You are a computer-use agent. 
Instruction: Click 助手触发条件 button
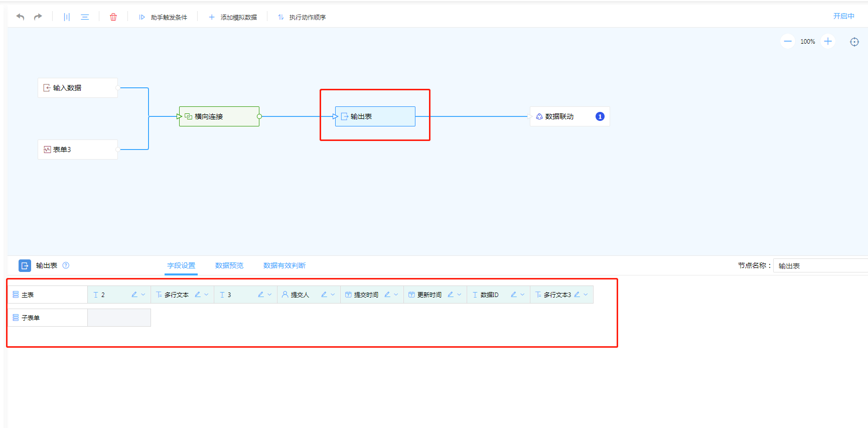[x=163, y=17]
